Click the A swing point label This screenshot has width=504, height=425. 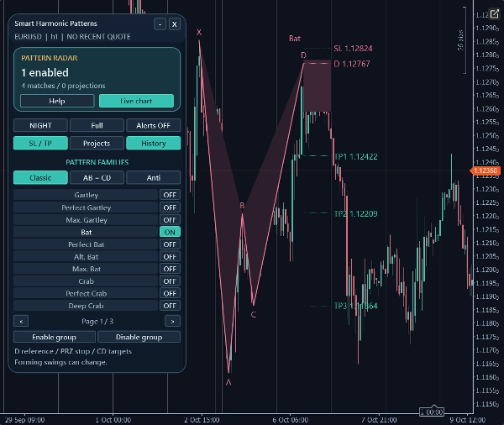tap(228, 382)
